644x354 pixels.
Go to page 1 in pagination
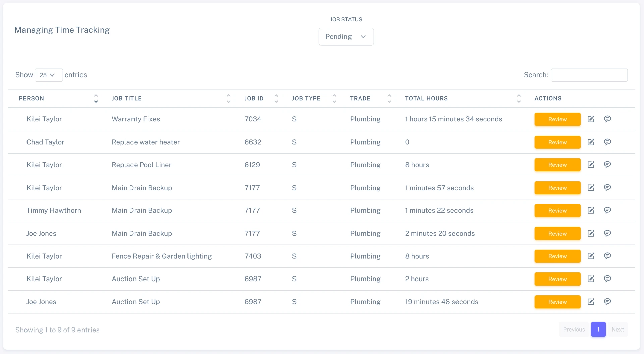click(x=598, y=329)
